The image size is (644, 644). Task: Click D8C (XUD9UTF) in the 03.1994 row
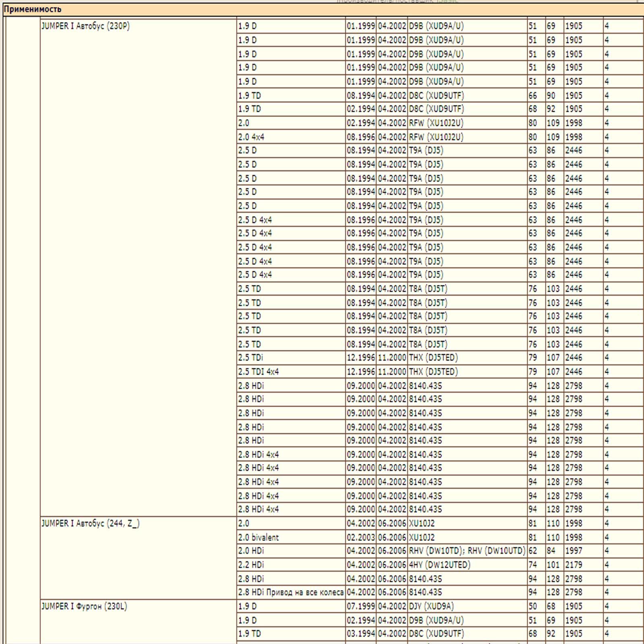click(467, 634)
